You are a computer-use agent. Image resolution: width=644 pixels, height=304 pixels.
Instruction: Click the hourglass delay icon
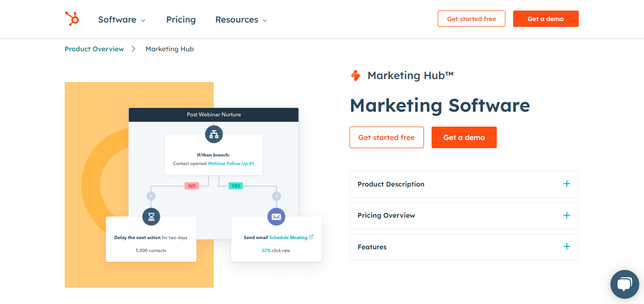coord(151,217)
